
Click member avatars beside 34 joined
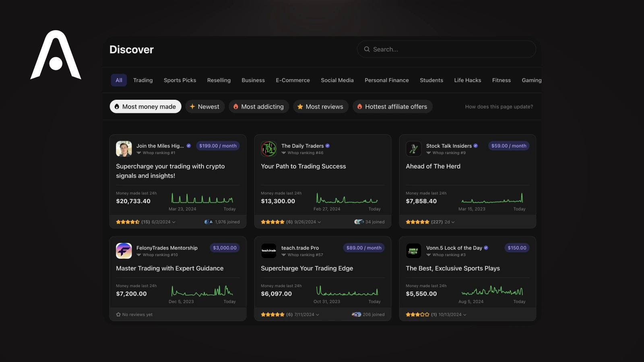pyautogui.click(x=359, y=222)
